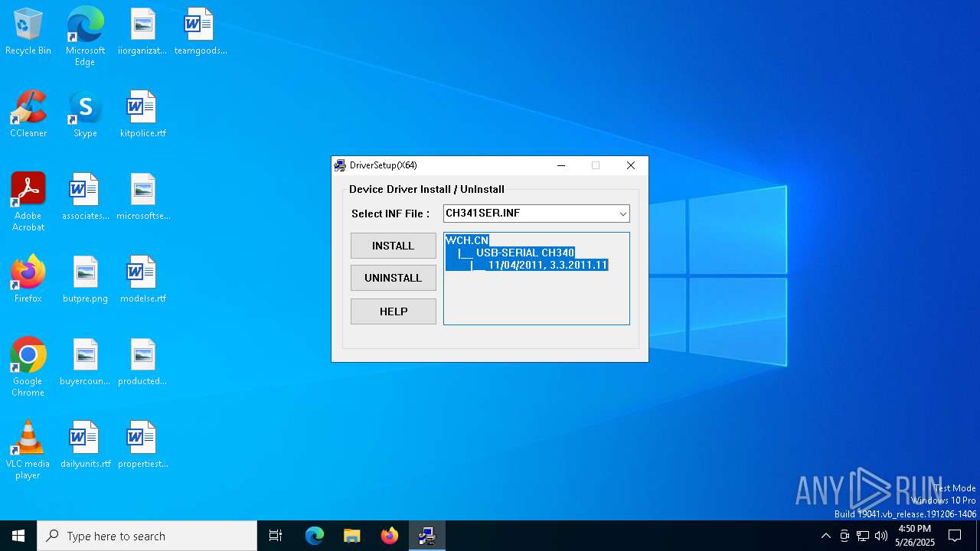Open the Action Center notifications
The image size is (980, 551).
point(955,536)
